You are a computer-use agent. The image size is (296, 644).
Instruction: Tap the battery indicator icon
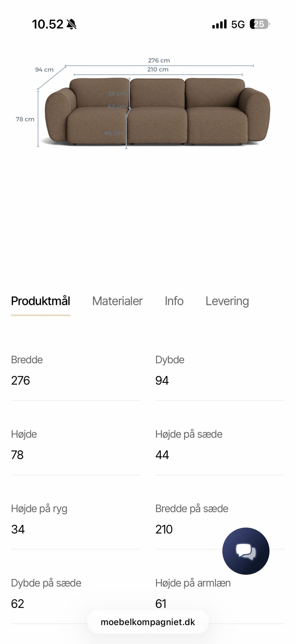click(260, 24)
